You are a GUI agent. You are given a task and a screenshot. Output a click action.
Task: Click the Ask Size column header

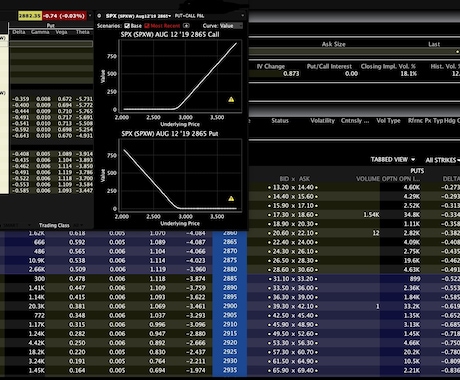click(333, 44)
